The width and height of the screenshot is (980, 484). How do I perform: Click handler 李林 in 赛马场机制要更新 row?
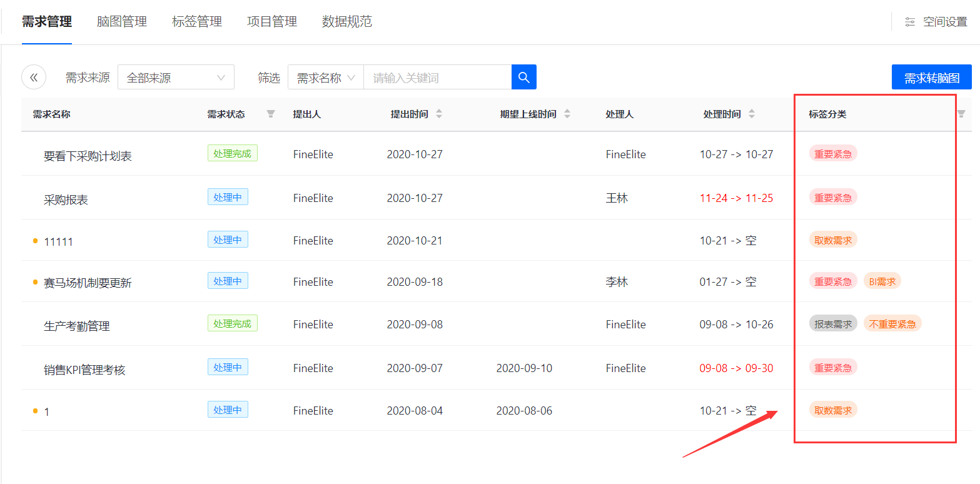tap(617, 282)
